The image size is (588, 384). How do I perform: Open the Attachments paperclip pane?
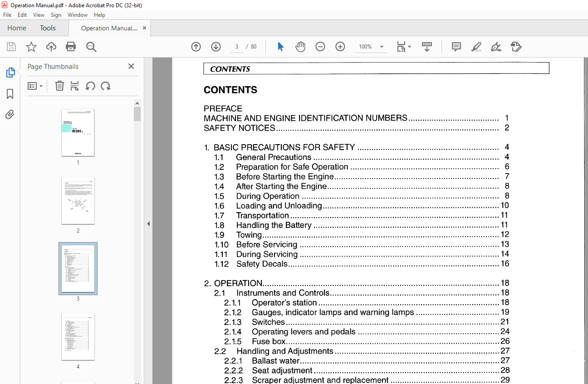tap(10, 114)
